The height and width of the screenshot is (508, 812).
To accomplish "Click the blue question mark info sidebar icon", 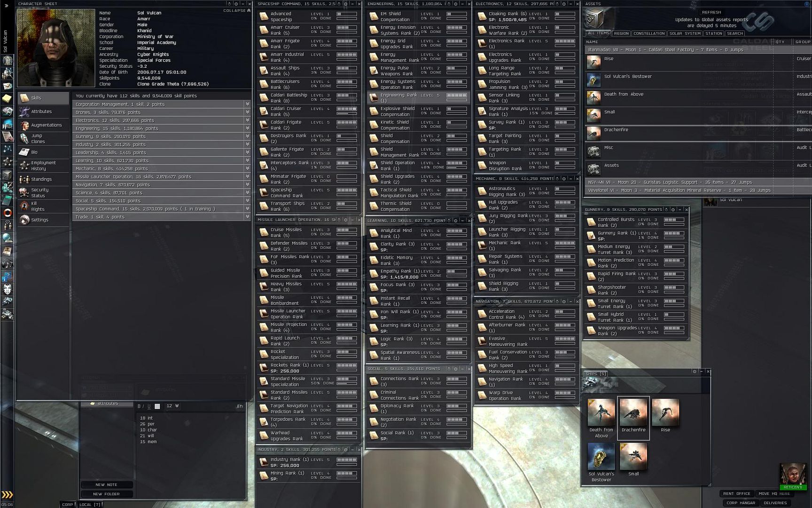I will [8, 277].
